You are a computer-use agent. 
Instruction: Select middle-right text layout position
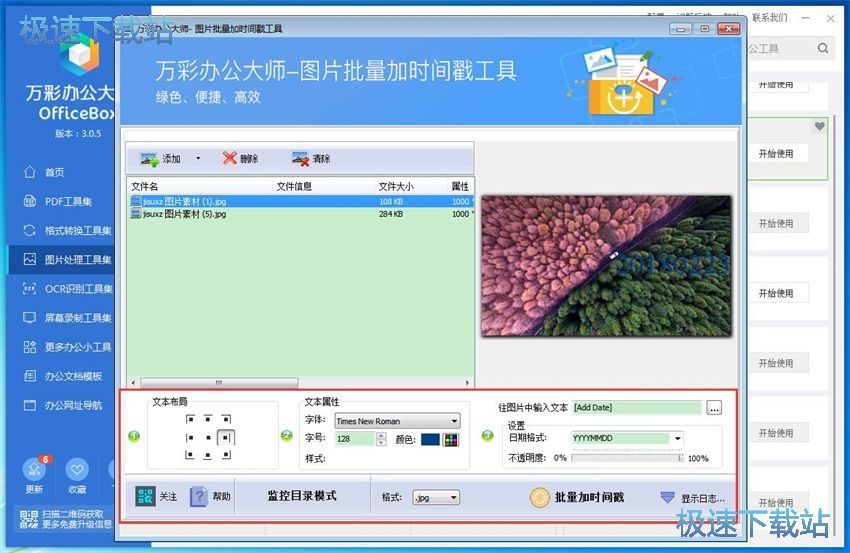pos(226,438)
